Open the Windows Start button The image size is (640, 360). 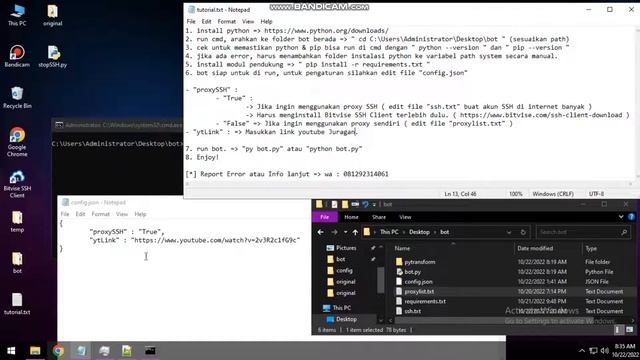tap(11, 351)
